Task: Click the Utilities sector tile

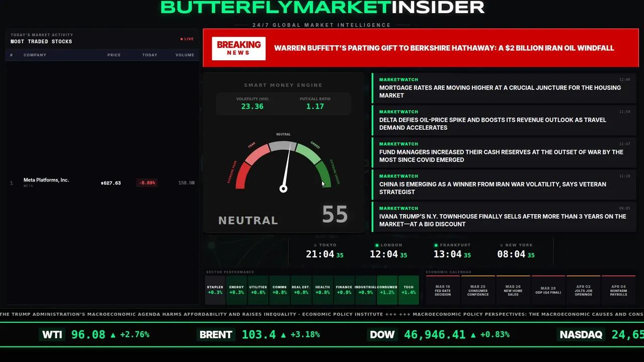Action: point(258,290)
